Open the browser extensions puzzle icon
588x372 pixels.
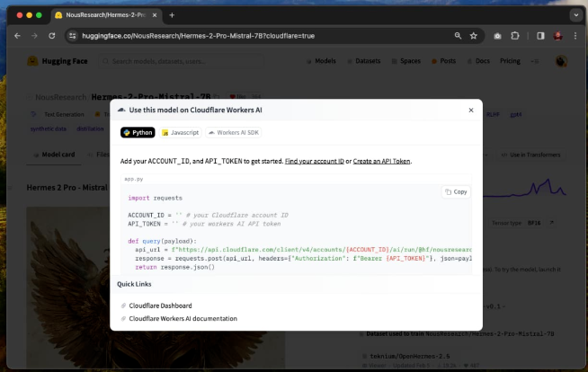coord(515,36)
